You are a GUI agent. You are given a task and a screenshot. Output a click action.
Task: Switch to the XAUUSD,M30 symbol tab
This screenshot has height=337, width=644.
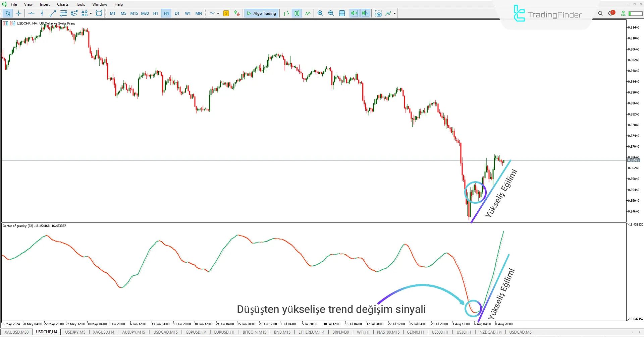16,332
